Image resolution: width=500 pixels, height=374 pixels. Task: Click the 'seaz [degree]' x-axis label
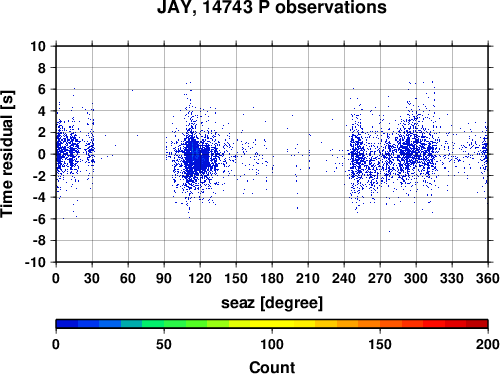coord(272,303)
